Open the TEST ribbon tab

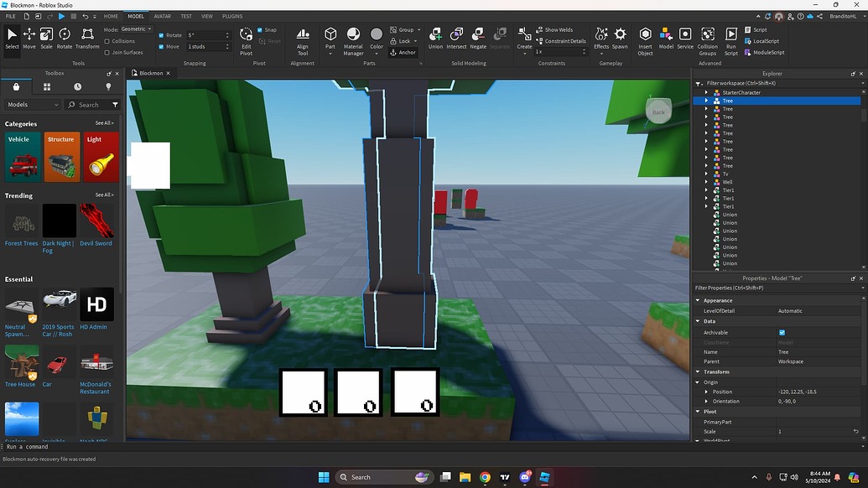point(186,17)
